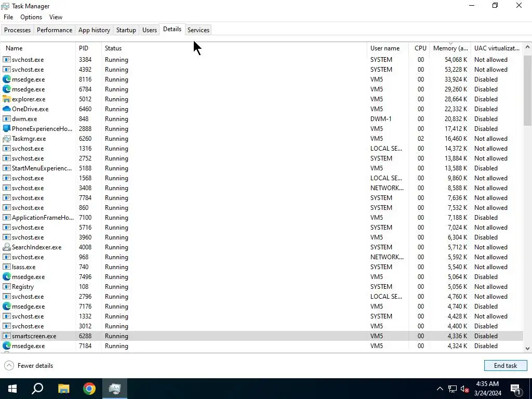Sort by the Status column header

click(234, 48)
